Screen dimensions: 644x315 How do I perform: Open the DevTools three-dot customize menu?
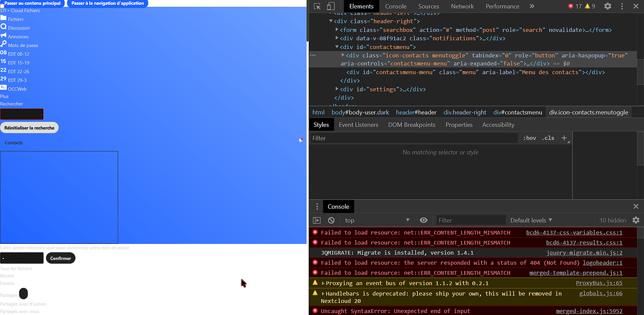pyautogui.click(x=622, y=6)
